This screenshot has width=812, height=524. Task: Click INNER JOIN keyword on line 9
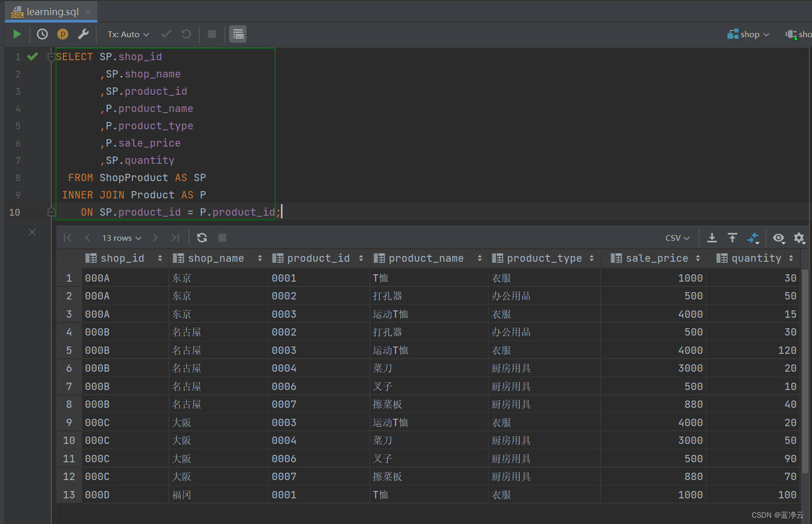(x=93, y=195)
